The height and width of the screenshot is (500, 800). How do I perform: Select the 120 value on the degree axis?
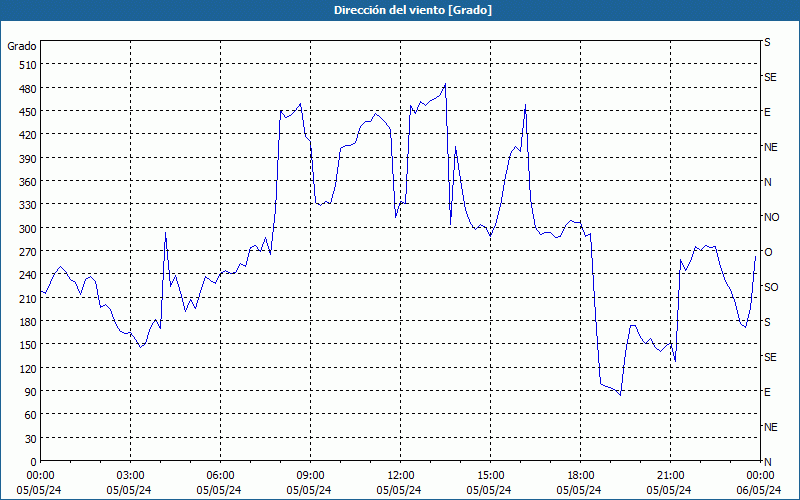28,368
